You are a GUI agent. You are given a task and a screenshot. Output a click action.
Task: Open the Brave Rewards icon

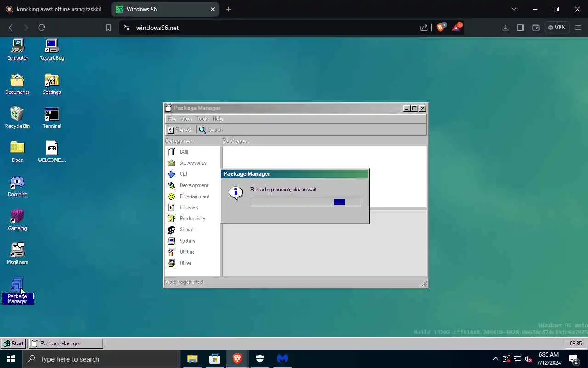point(457,27)
